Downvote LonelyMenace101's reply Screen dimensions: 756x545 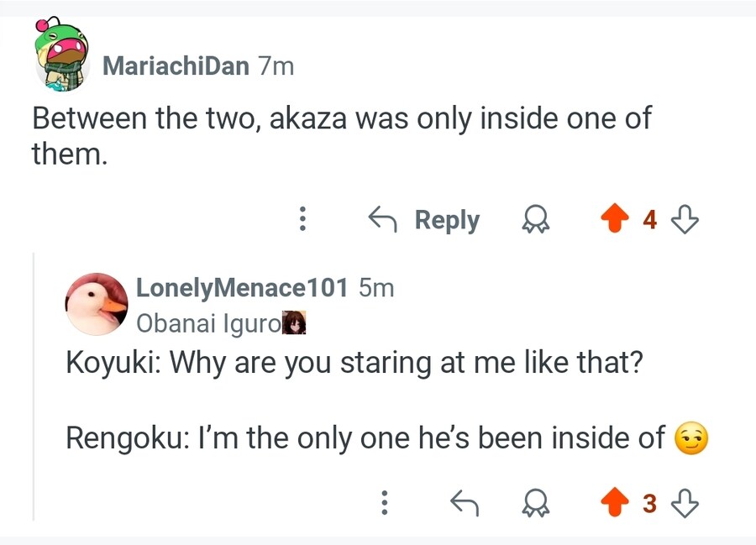685,503
